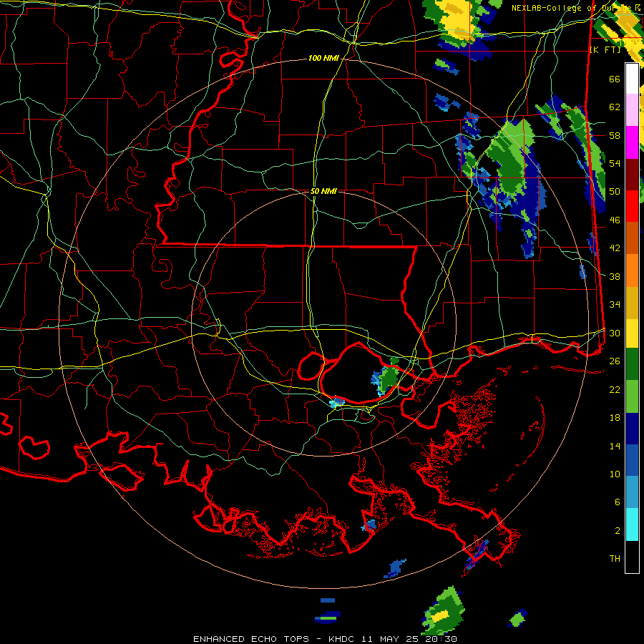Click the legend value '42'
Screen dimensions: 644x644
click(x=615, y=248)
